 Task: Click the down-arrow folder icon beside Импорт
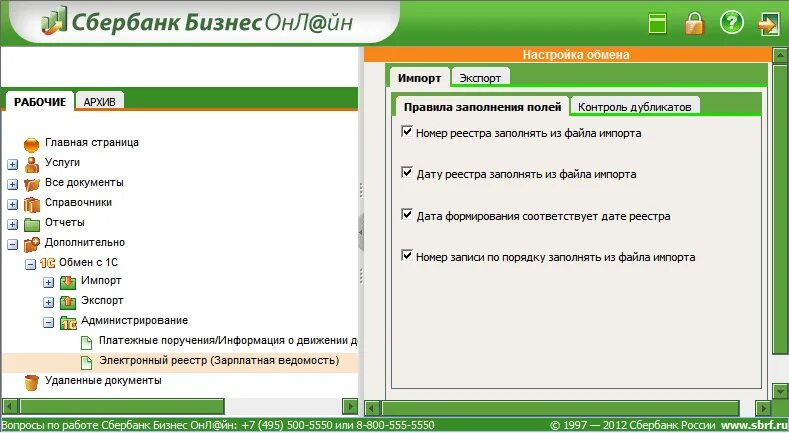click(x=68, y=282)
